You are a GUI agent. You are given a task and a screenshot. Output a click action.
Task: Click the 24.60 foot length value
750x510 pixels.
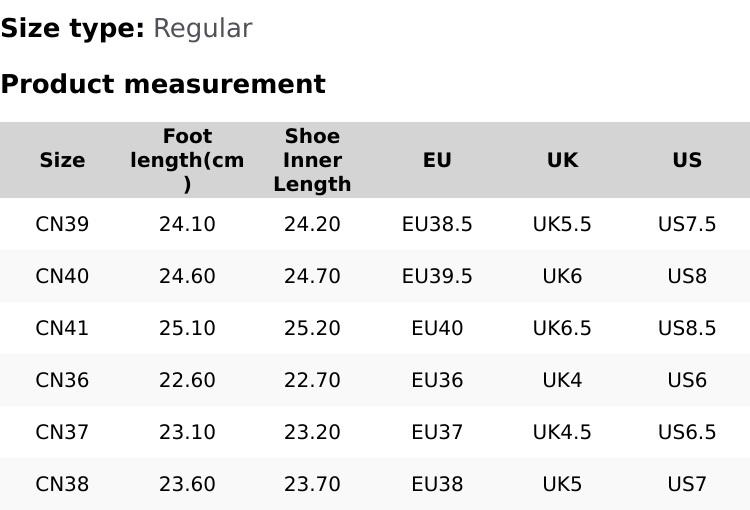(x=187, y=276)
